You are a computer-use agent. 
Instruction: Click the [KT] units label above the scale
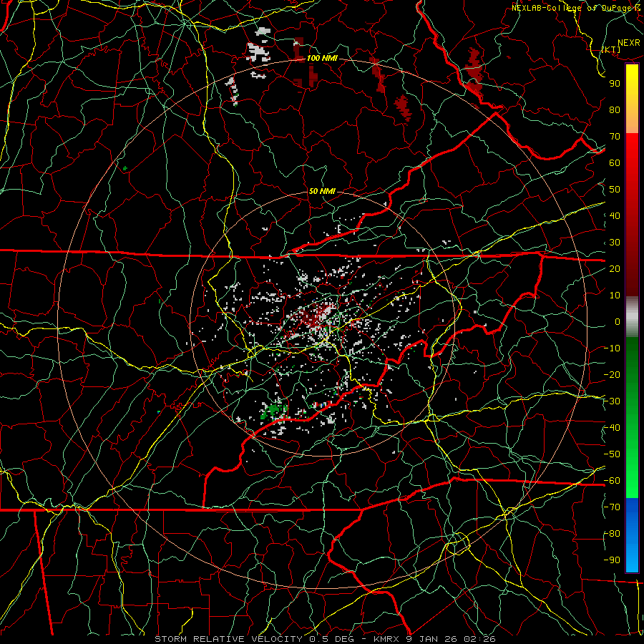pos(611,49)
